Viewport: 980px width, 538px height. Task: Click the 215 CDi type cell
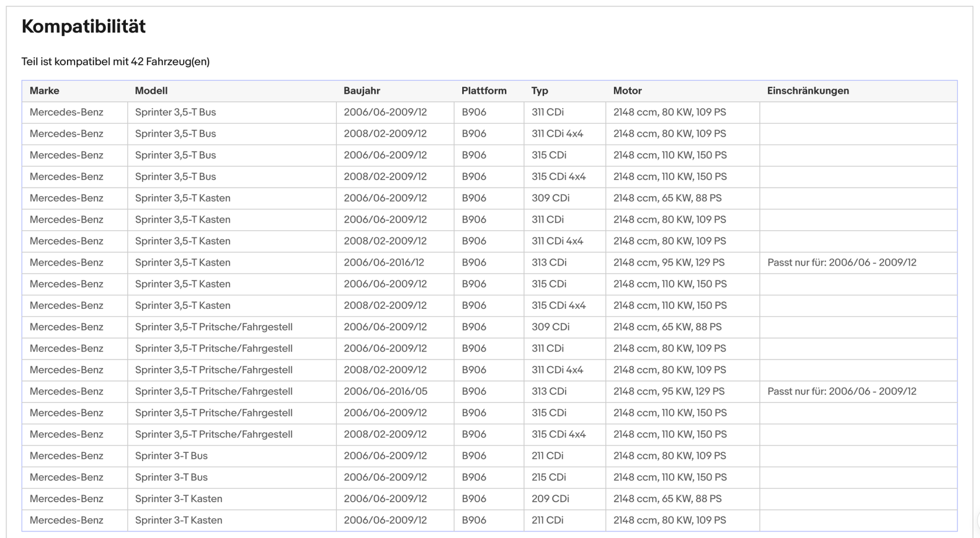[x=548, y=477]
